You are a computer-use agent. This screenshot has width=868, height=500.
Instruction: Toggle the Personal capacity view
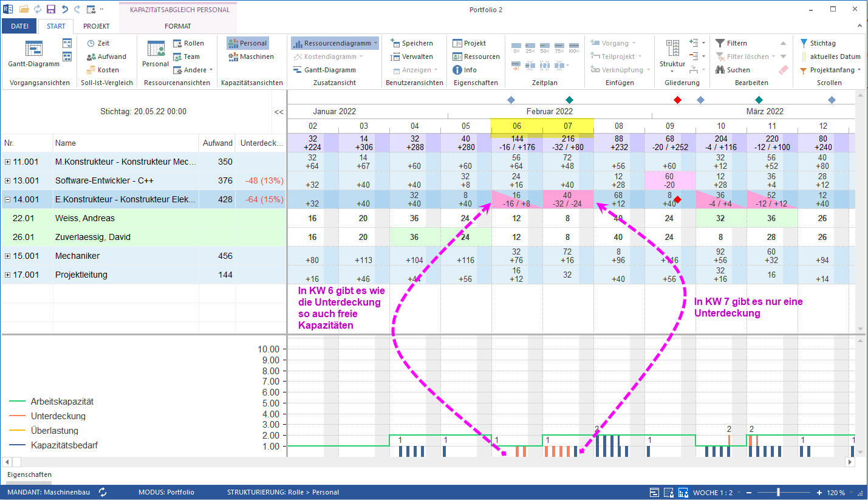[247, 43]
